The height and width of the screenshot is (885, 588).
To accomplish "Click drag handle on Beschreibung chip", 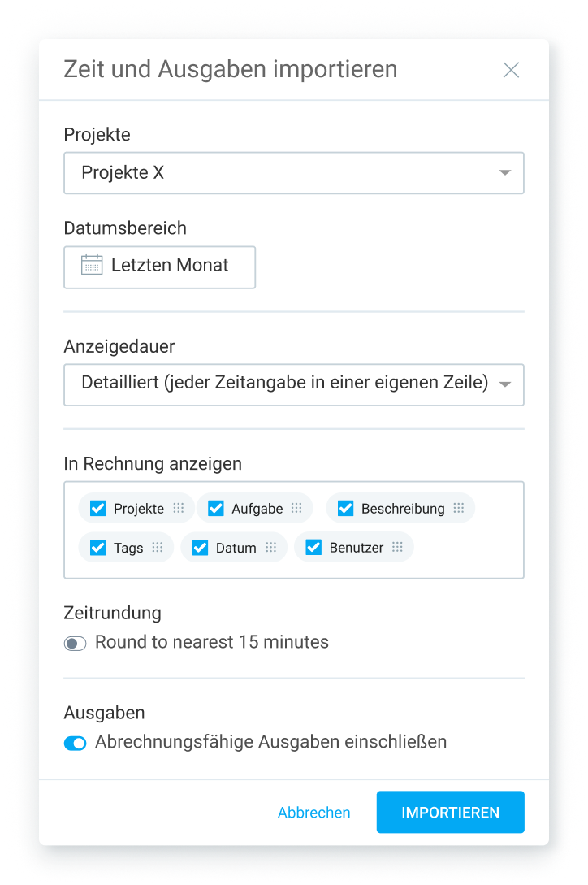I will click(459, 509).
